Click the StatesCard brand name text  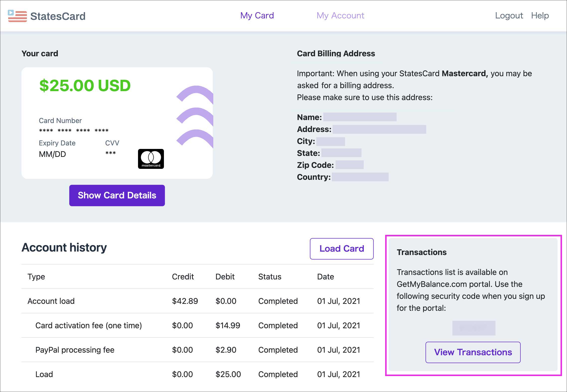pyautogui.click(x=58, y=16)
